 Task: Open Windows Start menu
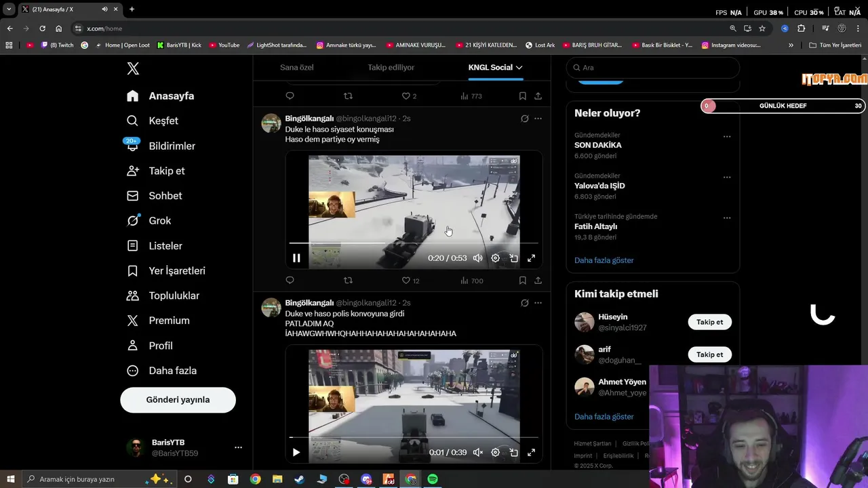coord(10,479)
